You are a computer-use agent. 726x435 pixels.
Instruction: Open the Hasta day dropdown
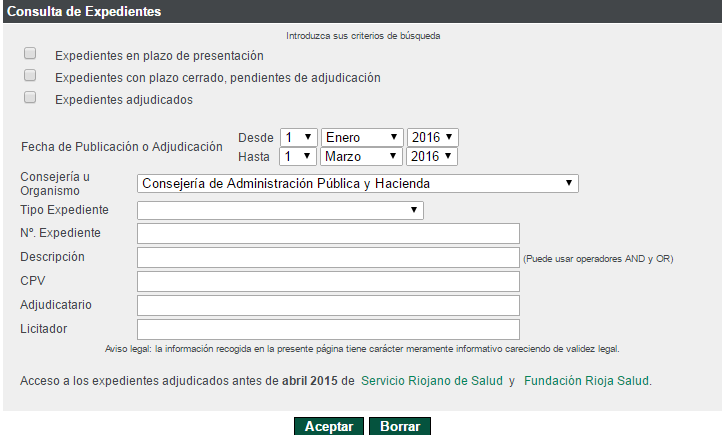298,157
